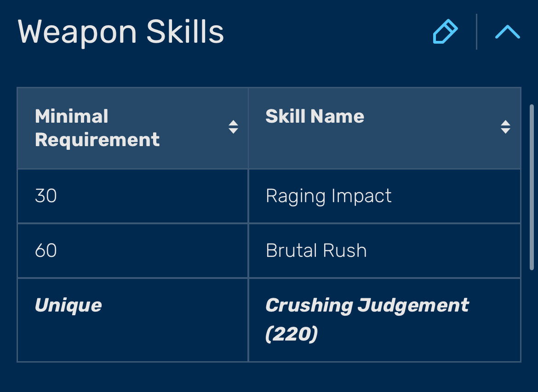Click the up sort arrow for Skill Name
The image size is (538, 392).
click(505, 123)
